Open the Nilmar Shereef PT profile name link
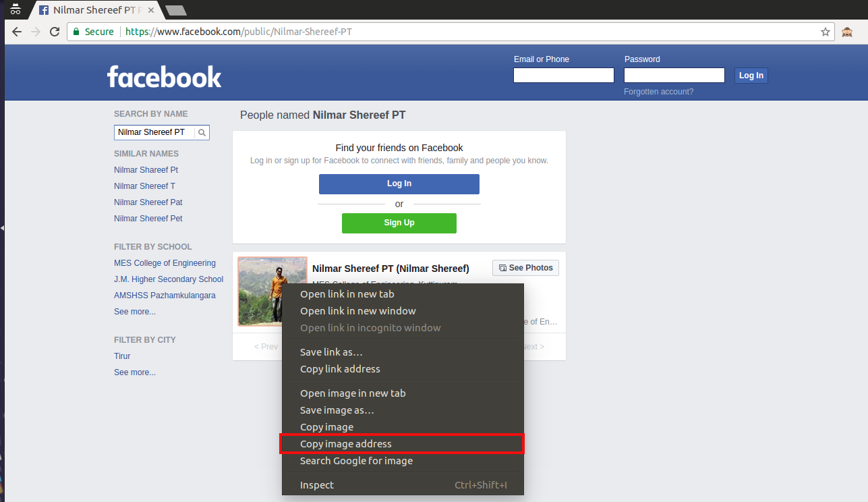Image resolution: width=868 pixels, height=502 pixels. click(390, 269)
